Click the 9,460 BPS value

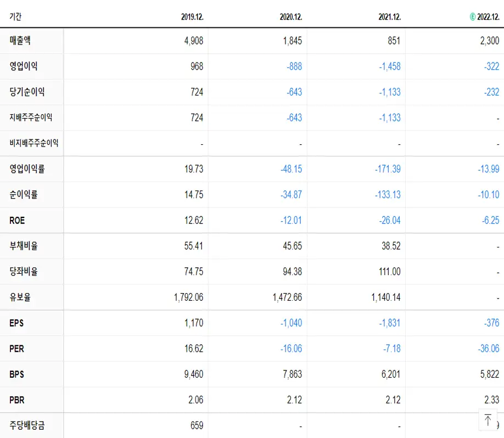click(x=194, y=374)
